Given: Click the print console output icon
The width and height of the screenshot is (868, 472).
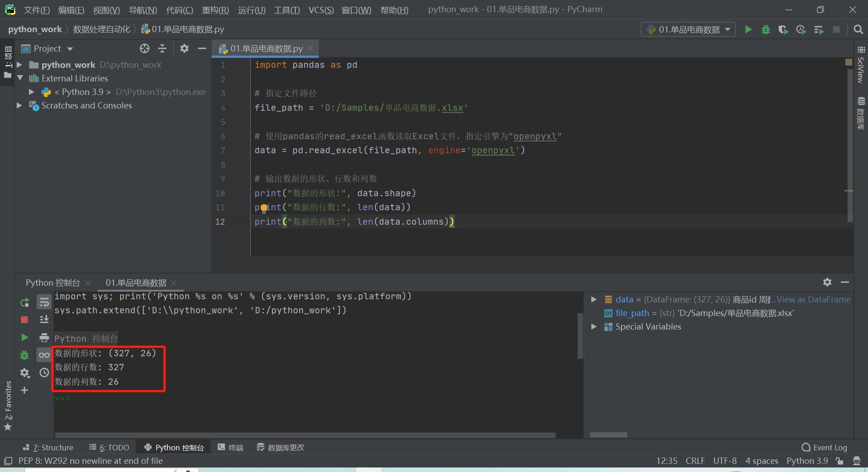Looking at the screenshot, I should click(44, 337).
